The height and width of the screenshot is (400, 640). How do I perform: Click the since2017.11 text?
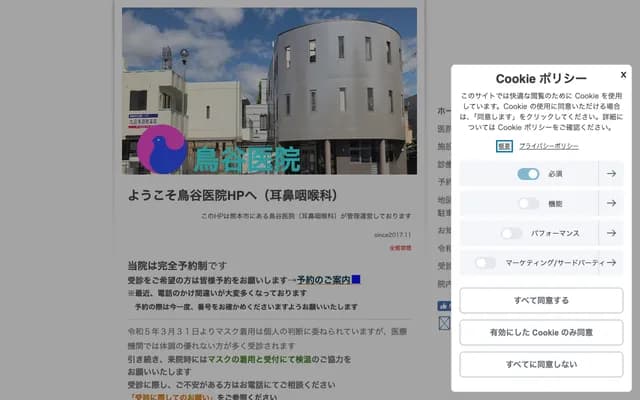[393, 235]
